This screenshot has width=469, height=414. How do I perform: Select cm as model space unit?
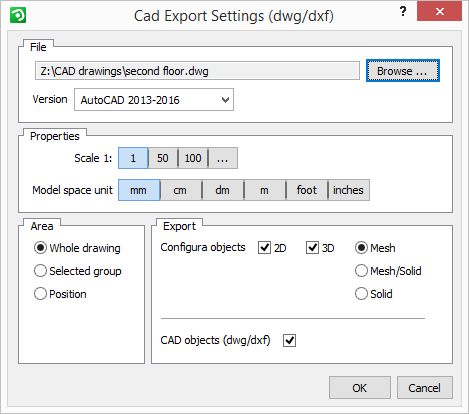tap(180, 190)
